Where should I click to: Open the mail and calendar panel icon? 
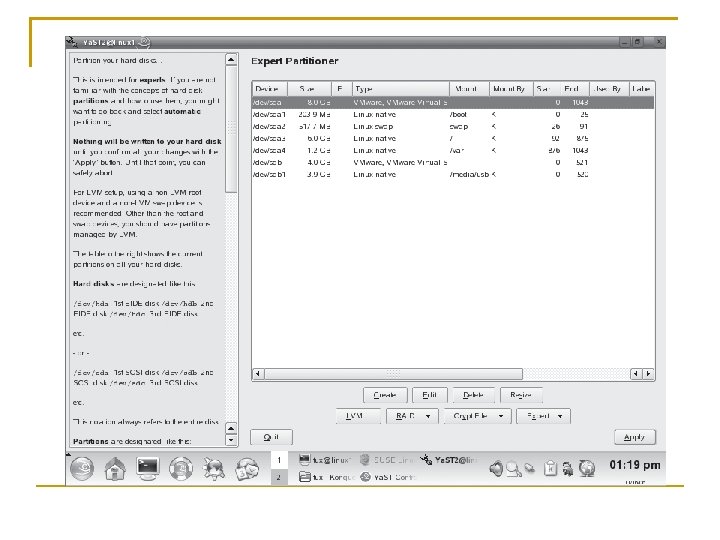pos(247,469)
